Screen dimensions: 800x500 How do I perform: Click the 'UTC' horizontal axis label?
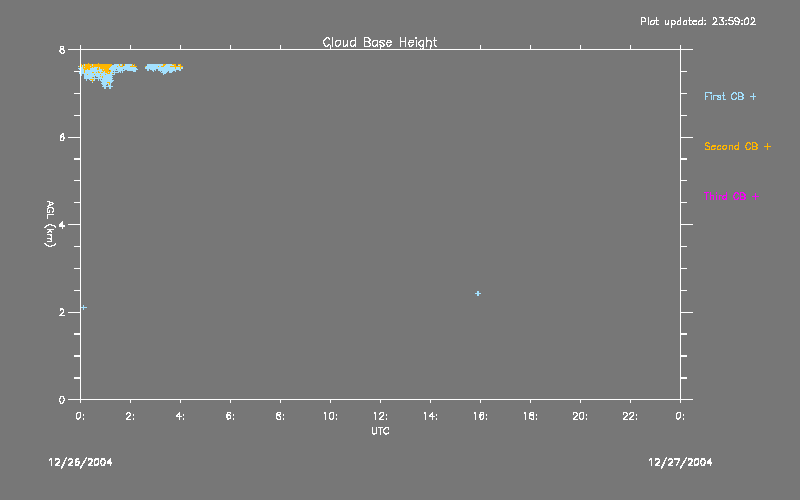(x=380, y=431)
